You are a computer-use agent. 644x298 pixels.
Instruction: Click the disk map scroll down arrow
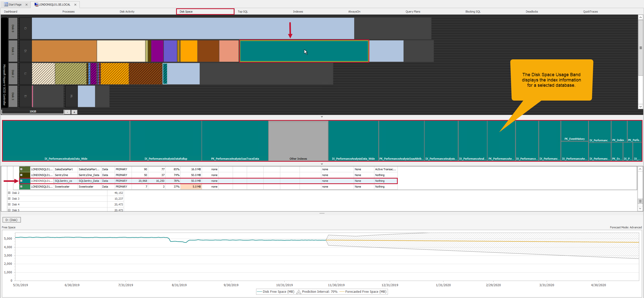pos(640,107)
